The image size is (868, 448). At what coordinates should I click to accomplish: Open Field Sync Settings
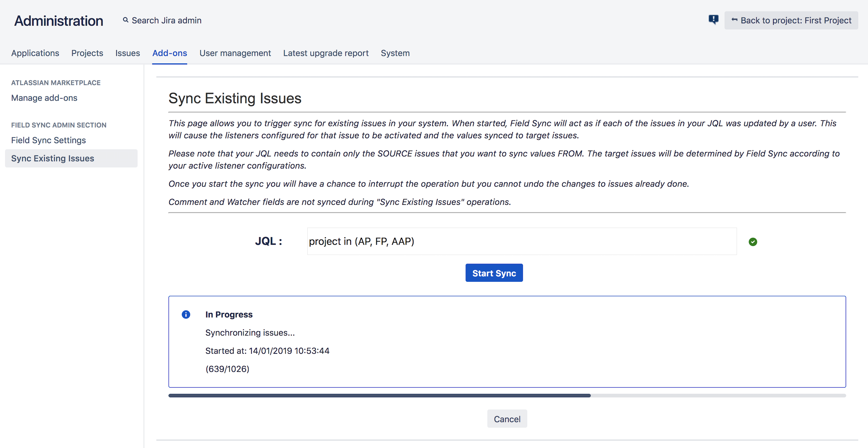[x=48, y=140]
